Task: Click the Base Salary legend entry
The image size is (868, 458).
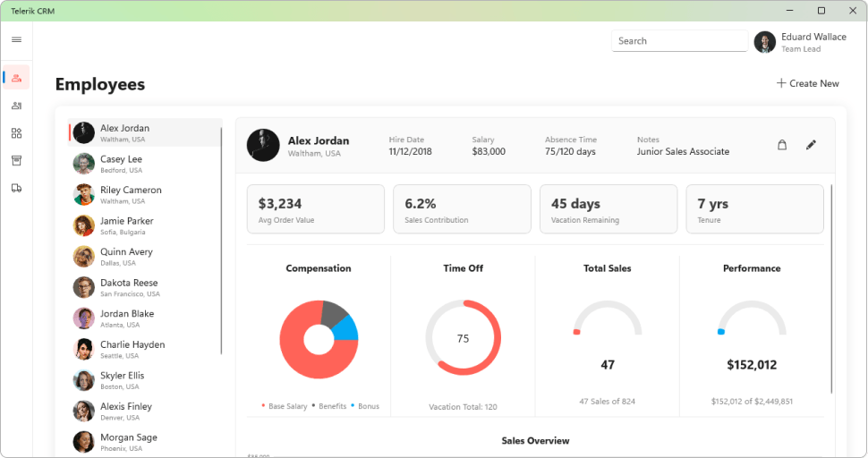Action: [284, 406]
